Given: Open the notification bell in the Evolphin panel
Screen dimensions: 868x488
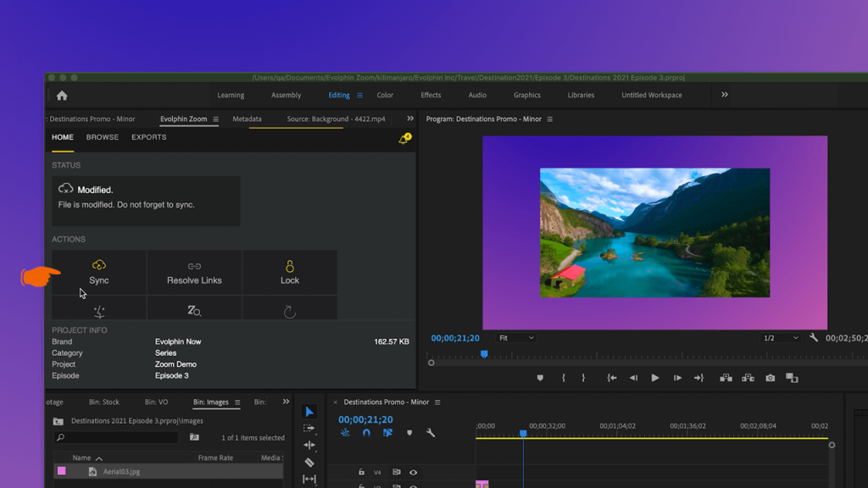Looking at the screenshot, I should pyautogui.click(x=403, y=138).
